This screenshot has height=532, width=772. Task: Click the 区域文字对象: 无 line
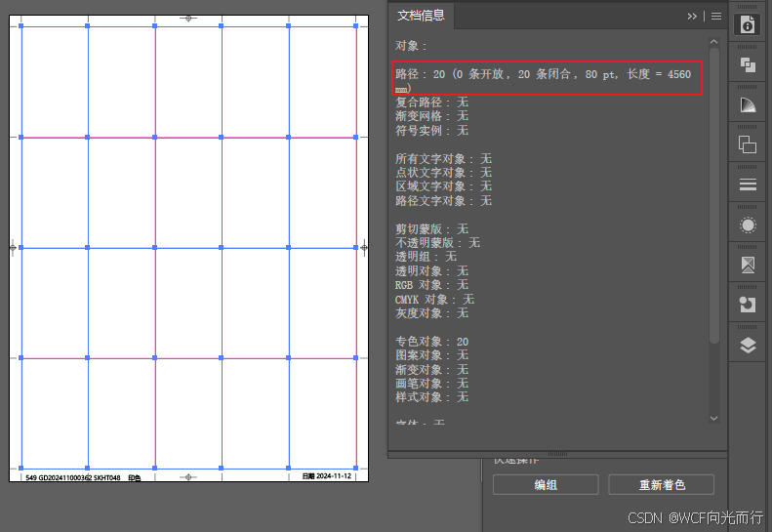[x=443, y=186]
